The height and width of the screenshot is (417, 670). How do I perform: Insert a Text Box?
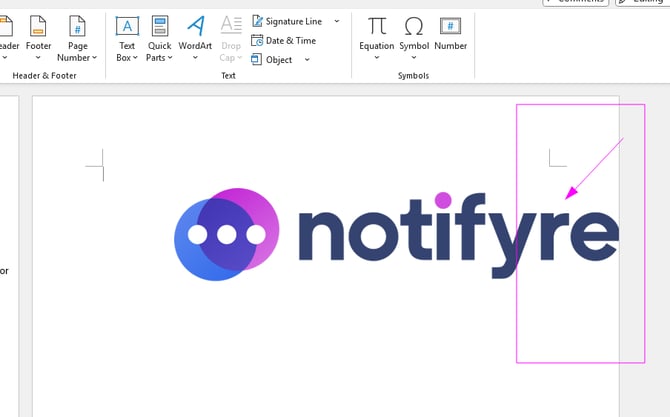[x=127, y=26]
